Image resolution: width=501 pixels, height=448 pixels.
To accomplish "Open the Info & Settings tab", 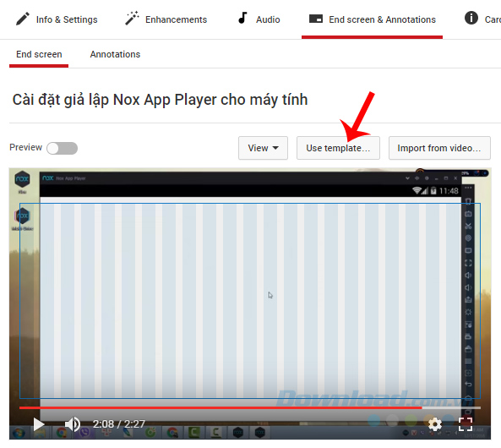I will click(57, 19).
